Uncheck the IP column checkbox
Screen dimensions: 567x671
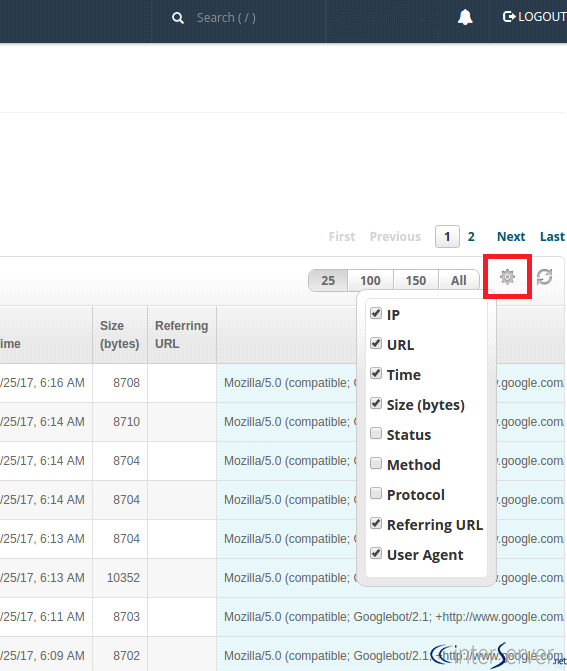point(376,313)
